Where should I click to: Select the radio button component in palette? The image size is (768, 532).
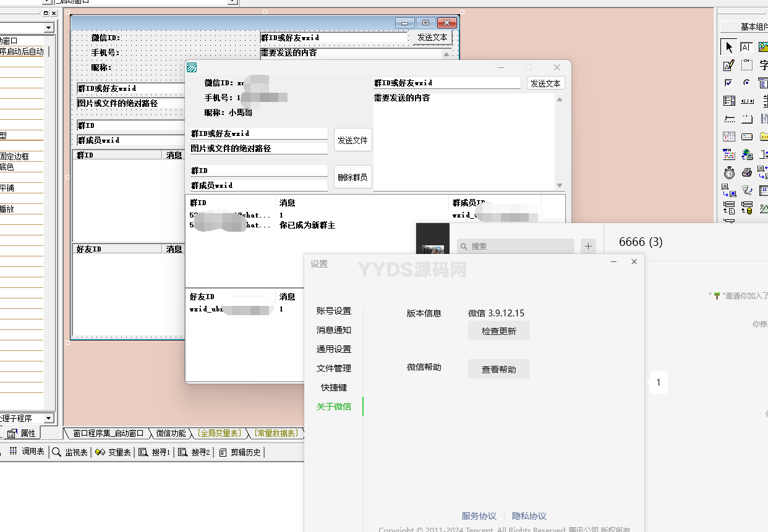tap(746, 83)
